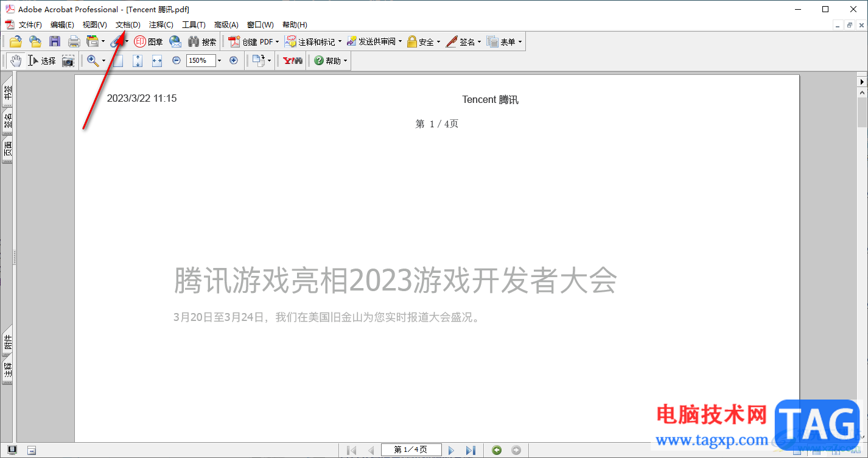This screenshot has width=868, height=458.
Task: Open the 文档(D) menu
Action: click(x=128, y=24)
